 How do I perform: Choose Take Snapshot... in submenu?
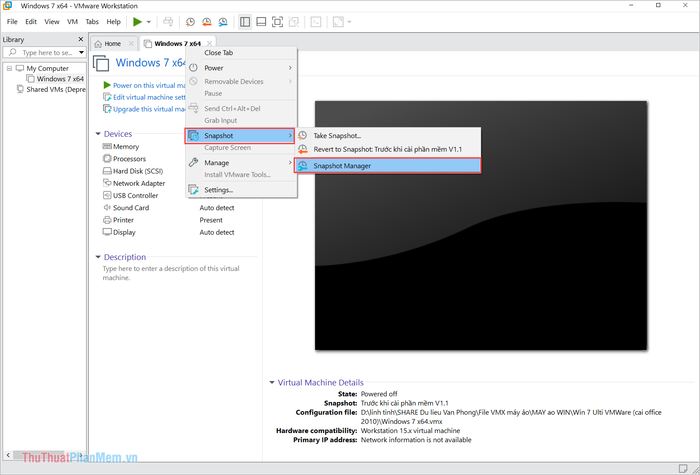[388, 136]
